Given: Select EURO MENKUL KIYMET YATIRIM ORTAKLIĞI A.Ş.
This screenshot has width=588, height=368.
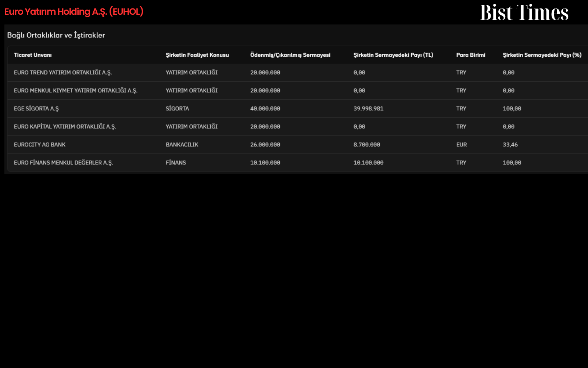Looking at the screenshot, I should [x=76, y=91].
